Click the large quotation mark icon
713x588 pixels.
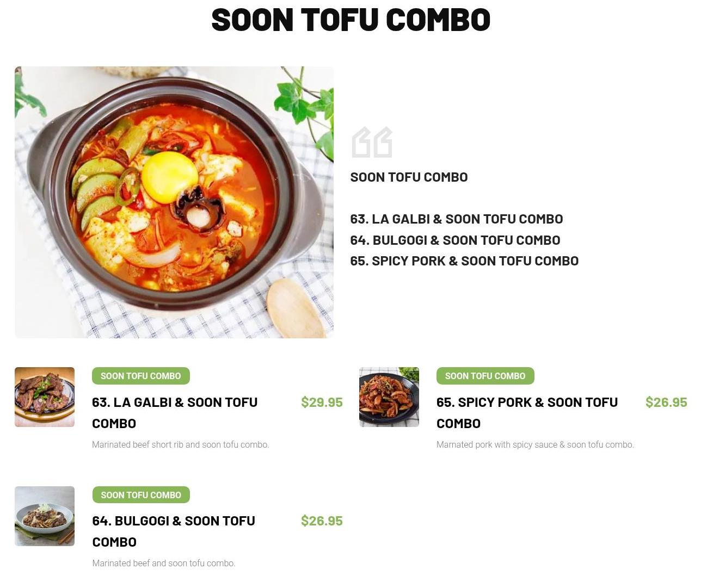[x=372, y=143]
